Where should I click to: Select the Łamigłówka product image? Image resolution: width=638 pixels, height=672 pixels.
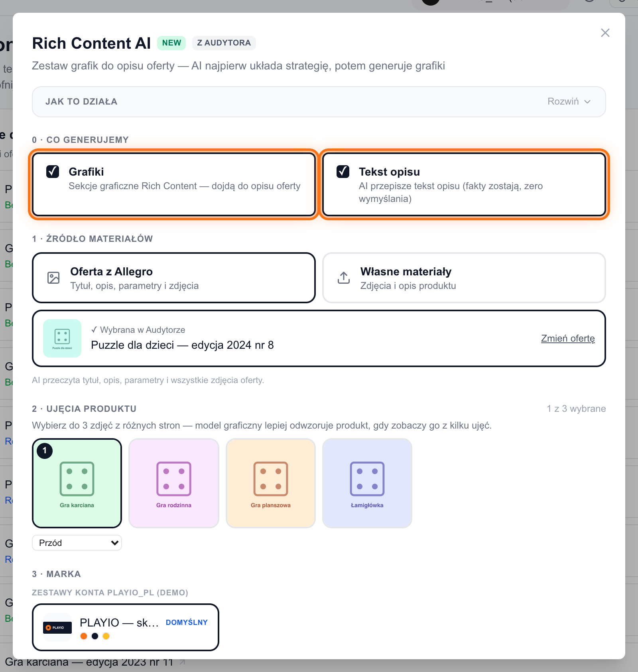367,483
